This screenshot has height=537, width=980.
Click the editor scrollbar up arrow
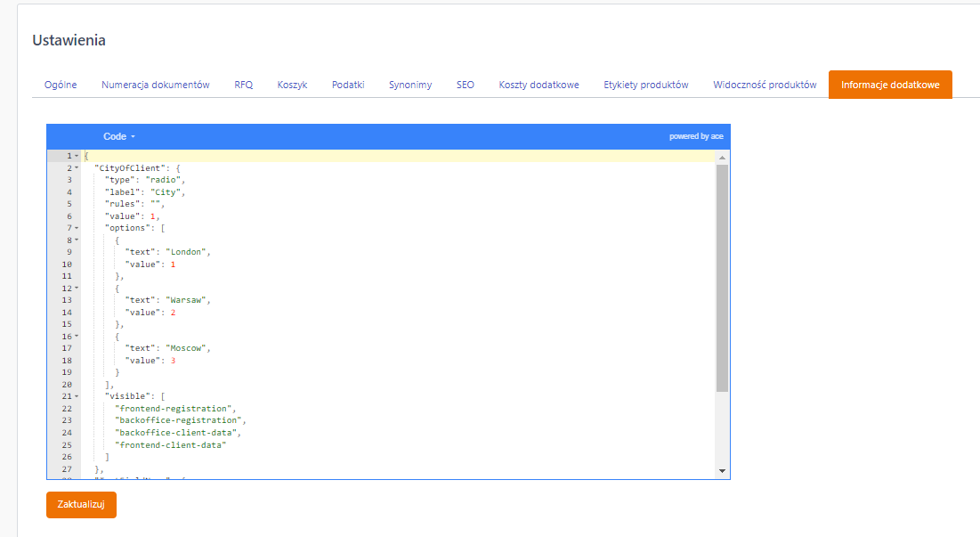pyautogui.click(x=722, y=158)
